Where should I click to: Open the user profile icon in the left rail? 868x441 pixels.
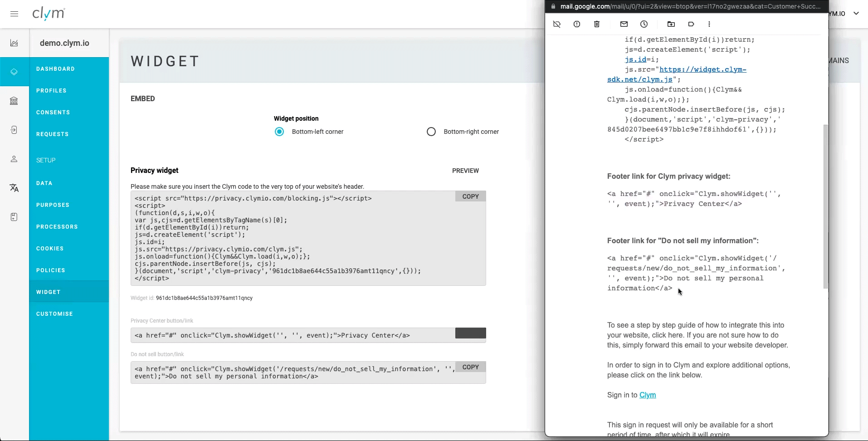tap(14, 159)
